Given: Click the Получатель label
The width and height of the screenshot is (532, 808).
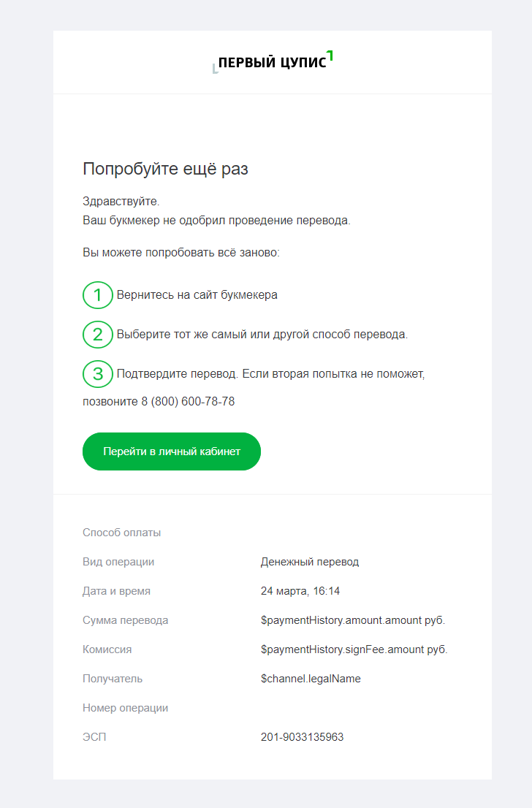Looking at the screenshot, I should coord(113,679).
